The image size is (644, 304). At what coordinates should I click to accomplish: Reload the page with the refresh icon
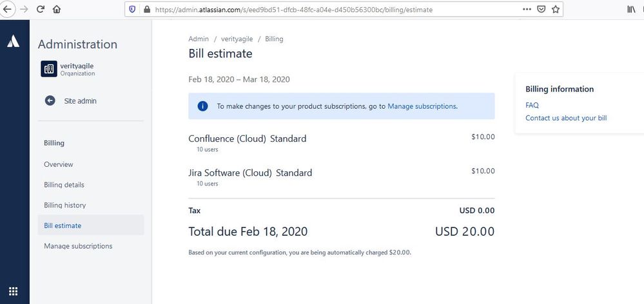[x=40, y=9]
